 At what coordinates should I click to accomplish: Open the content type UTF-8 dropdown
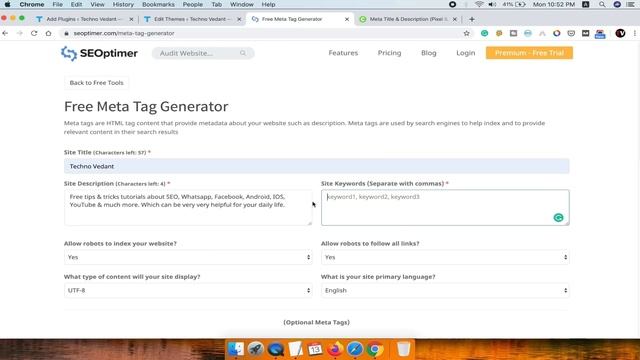tap(188, 290)
